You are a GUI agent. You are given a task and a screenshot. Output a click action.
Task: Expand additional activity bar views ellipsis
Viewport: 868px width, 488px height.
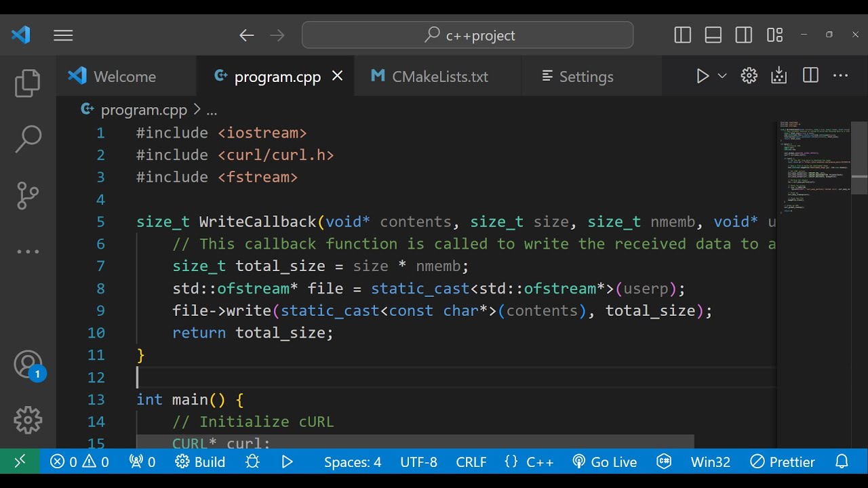28,251
